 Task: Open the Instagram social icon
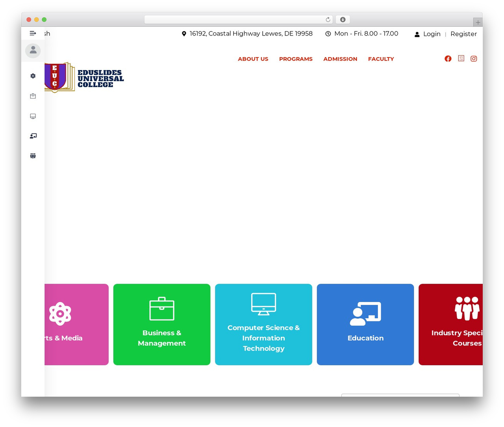tap(474, 59)
